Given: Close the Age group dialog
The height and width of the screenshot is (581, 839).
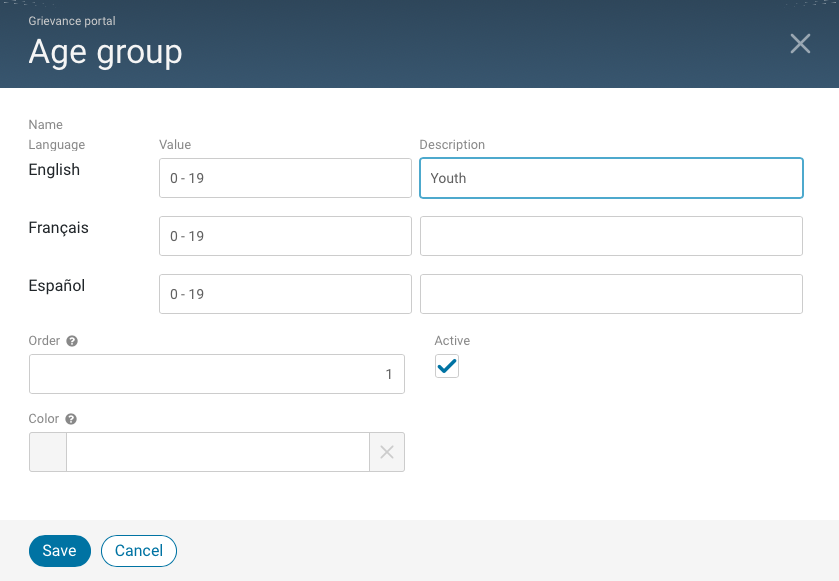Looking at the screenshot, I should coord(799,43).
